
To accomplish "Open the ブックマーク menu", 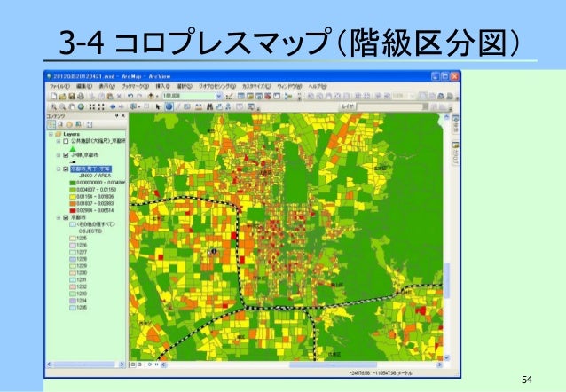I will click(135, 87).
